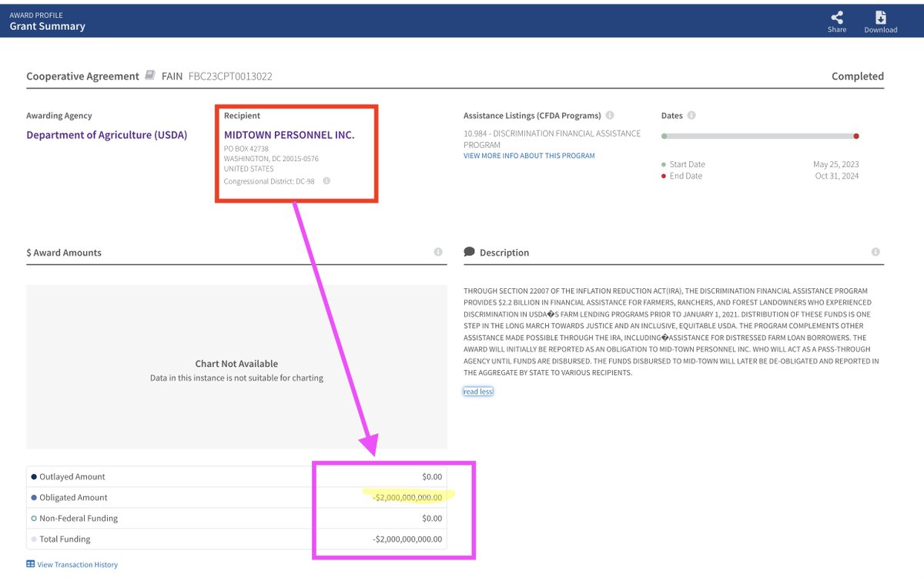Click the Awarding Agency label

pos(59,116)
